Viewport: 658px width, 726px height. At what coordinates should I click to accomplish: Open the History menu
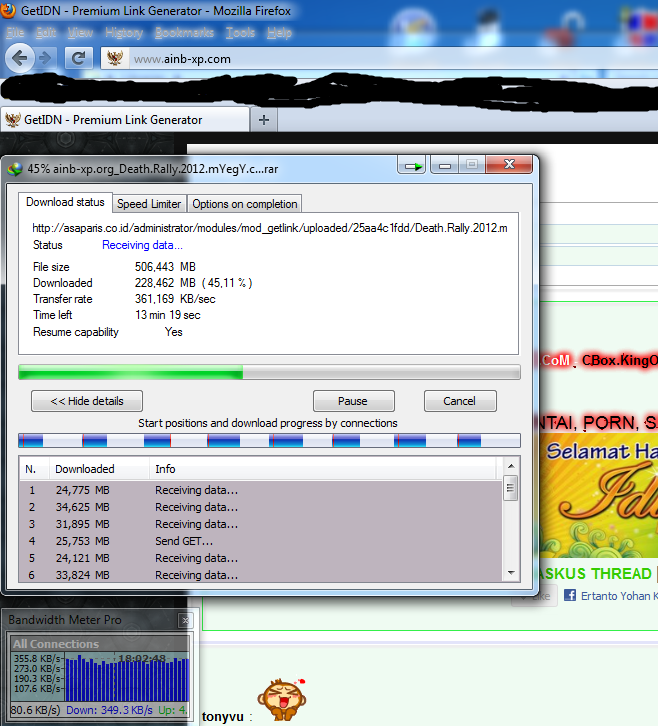click(x=124, y=32)
